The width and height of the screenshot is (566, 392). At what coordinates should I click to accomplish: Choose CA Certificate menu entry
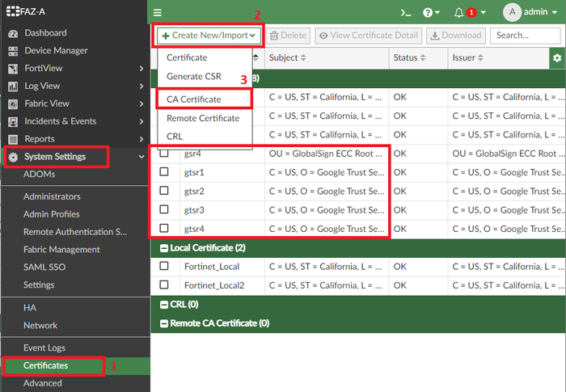204,99
